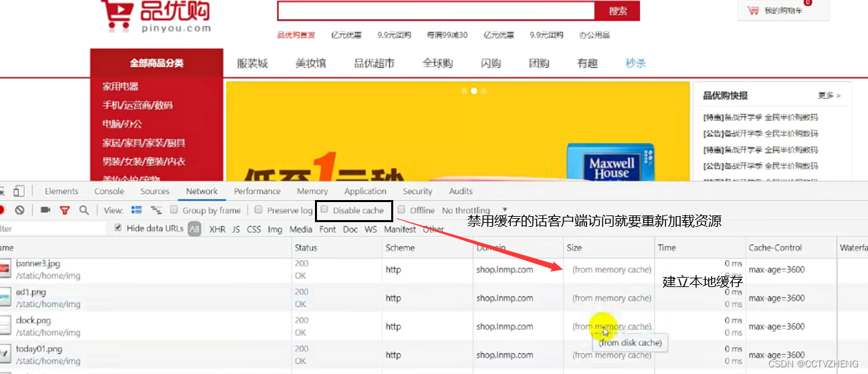Image resolution: width=868 pixels, height=374 pixels.
Task: Select 家用电器 in the category sidebar
Action: pyautogui.click(x=120, y=86)
